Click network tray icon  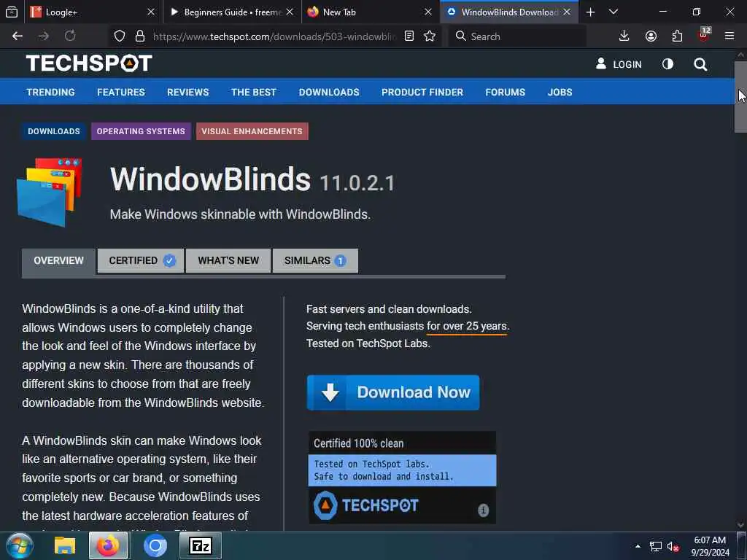click(656, 547)
